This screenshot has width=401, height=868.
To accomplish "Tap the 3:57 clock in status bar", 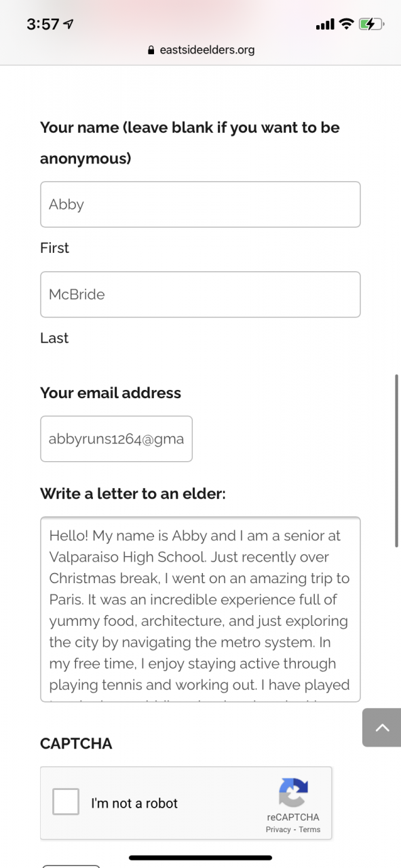I will tap(43, 24).
